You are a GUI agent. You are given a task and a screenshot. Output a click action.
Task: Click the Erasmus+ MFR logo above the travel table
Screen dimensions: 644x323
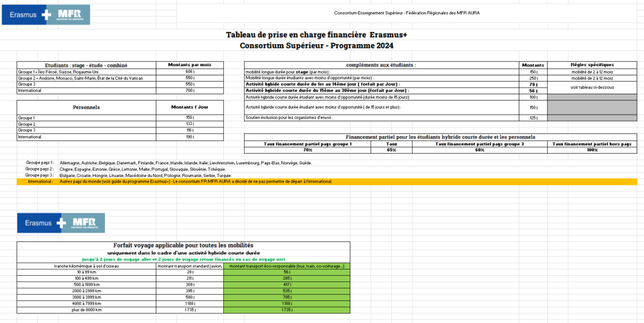tap(61, 223)
